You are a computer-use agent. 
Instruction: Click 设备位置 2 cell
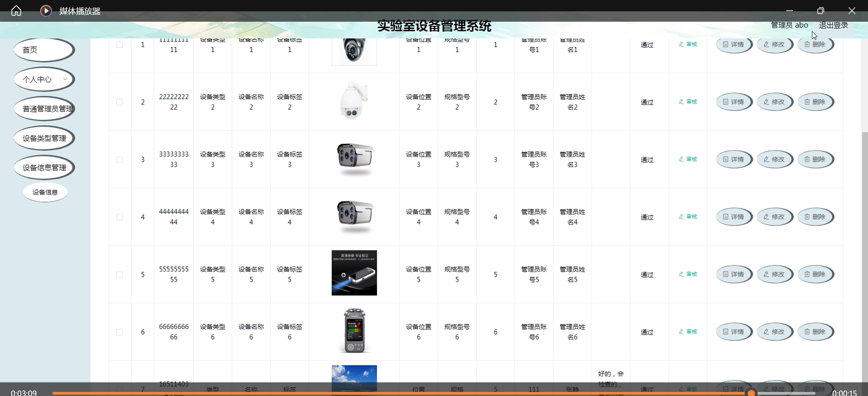(419, 102)
